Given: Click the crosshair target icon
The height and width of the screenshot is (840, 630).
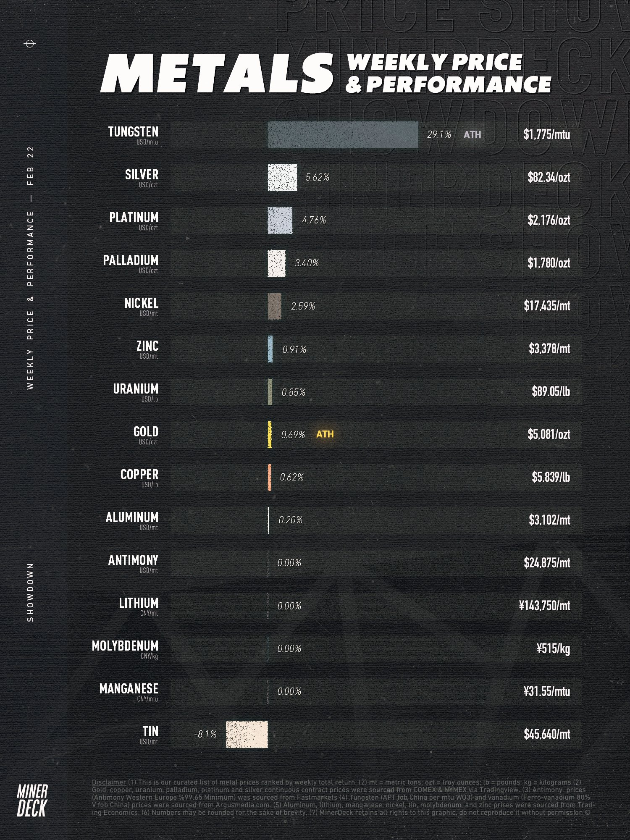Looking at the screenshot, I should (x=30, y=43).
